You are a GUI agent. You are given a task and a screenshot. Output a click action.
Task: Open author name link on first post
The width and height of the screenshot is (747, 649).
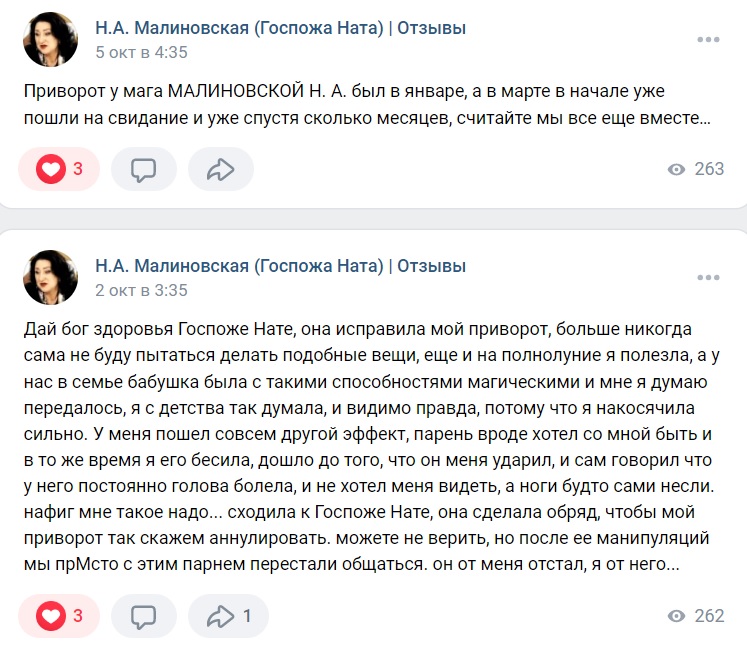[x=280, y=28]
